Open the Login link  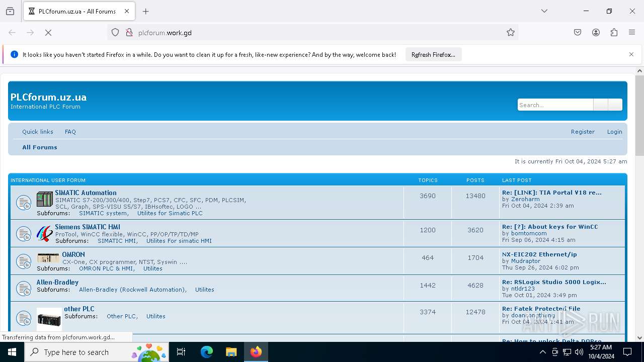coord(615,132)
